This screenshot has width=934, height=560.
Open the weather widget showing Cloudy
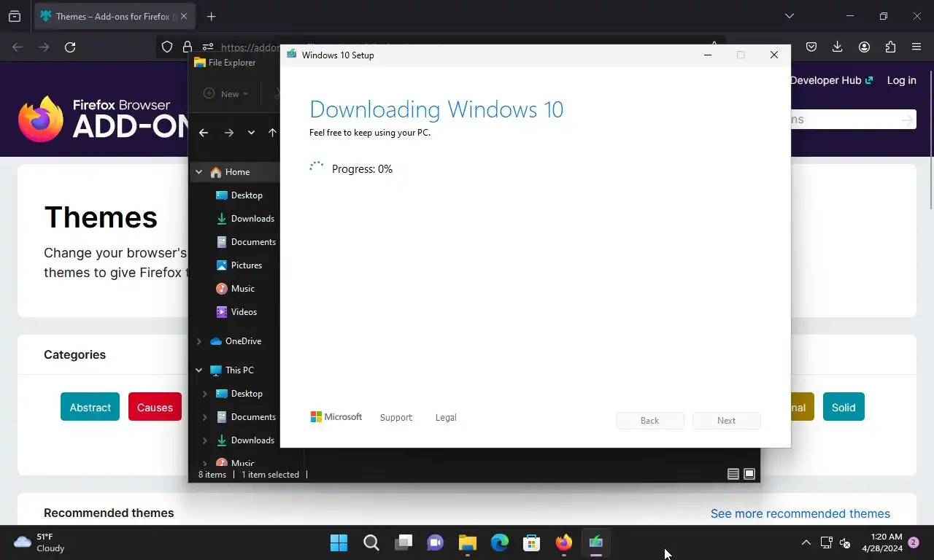39,542
